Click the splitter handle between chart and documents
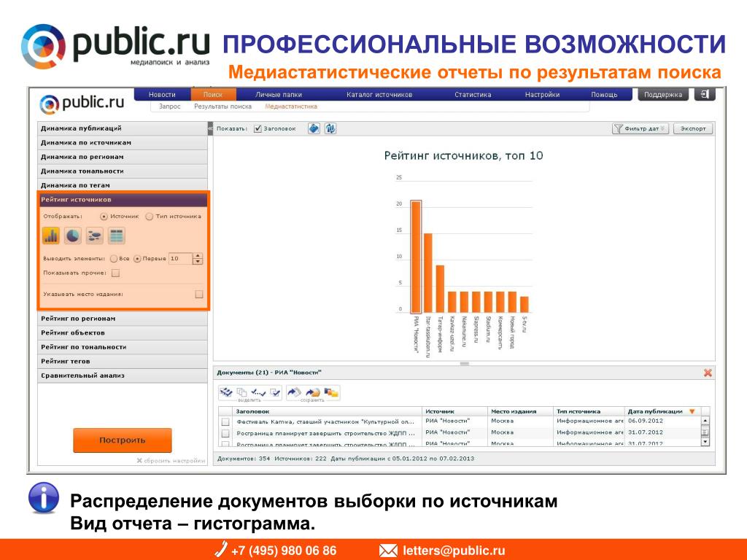 [x=465, y=364]
